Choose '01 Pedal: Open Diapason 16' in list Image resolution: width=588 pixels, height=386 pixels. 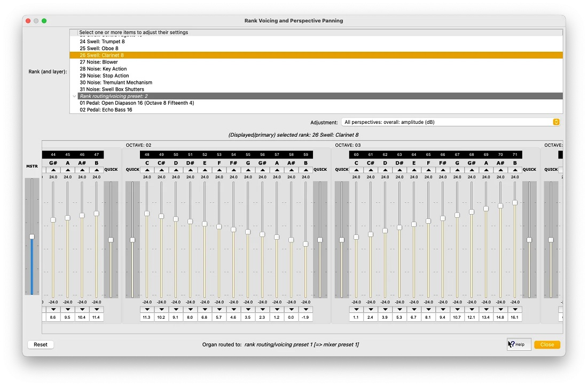click(x=137, y=103)
